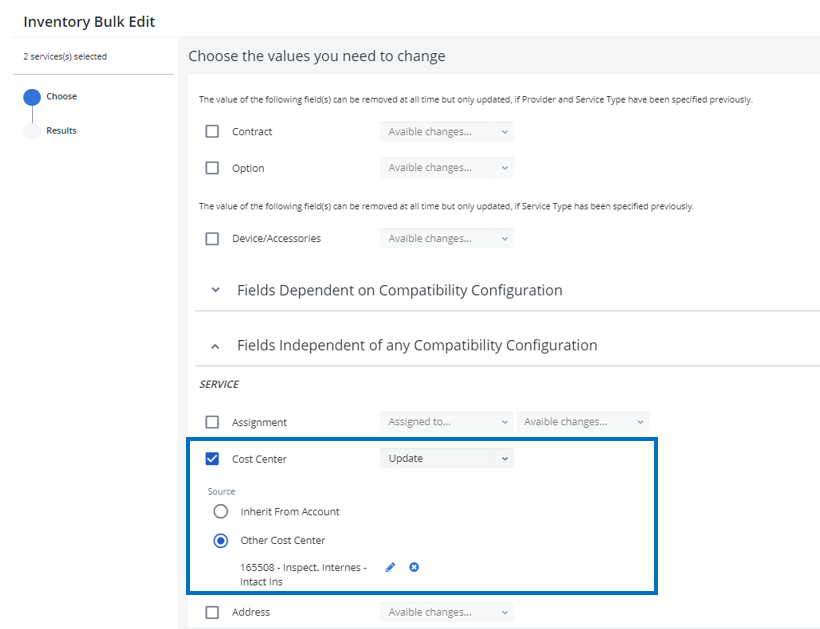Collapse Fields Independent of any Compatibility Configuration
Screen dimensions: 820x629
click(x=215, y=346)
